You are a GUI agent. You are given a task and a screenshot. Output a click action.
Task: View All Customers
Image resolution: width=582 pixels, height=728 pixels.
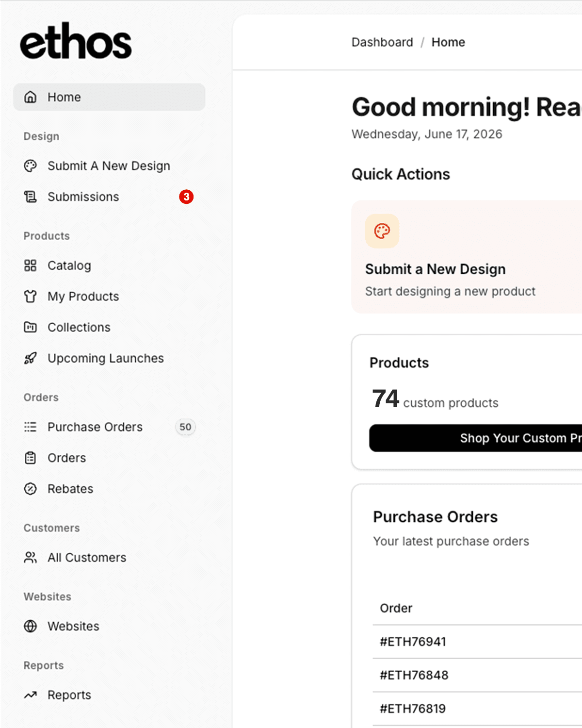tap(109, 558)
